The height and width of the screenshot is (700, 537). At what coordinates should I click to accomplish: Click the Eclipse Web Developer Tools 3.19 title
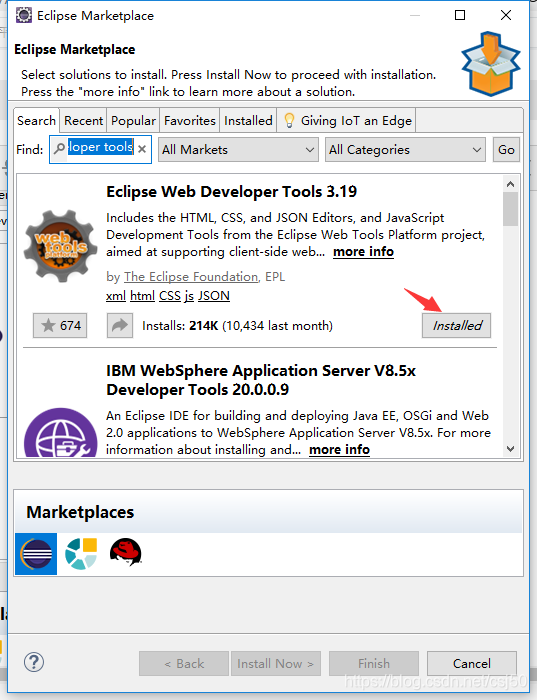[231, 192]
